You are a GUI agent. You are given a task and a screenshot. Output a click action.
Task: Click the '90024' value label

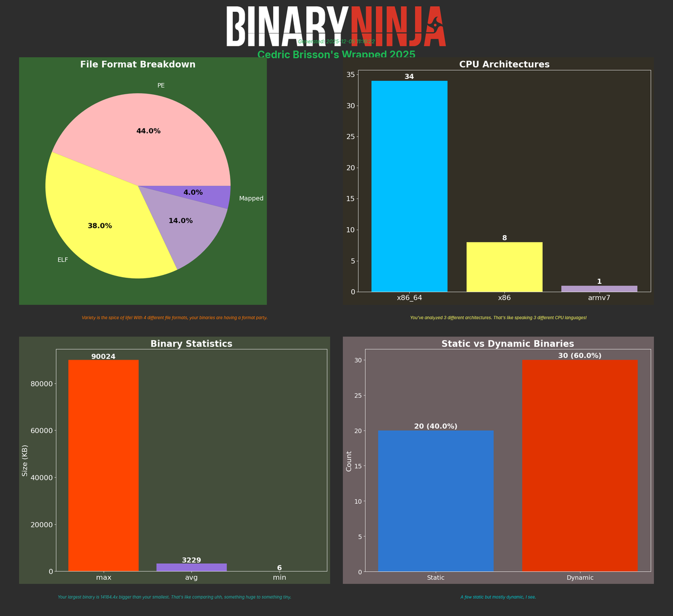[103, 357]
